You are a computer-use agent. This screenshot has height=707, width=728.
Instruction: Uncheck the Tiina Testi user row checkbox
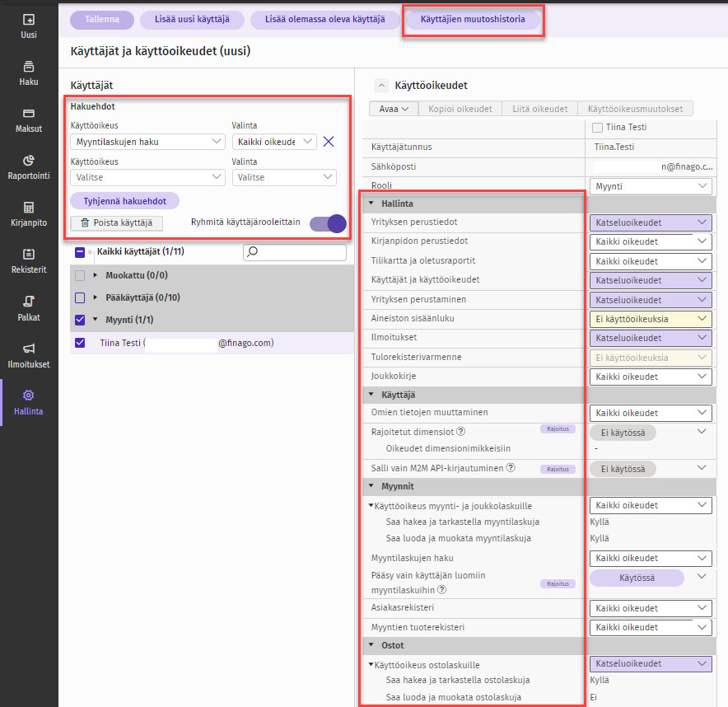[x=80, y=343]
